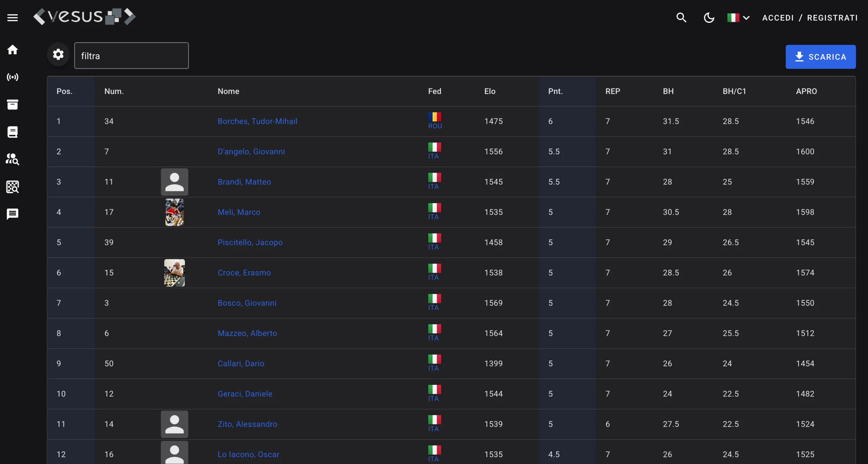Open the archive box sidebar icon
Screen dimensions: 868x464
pos(13,104)
